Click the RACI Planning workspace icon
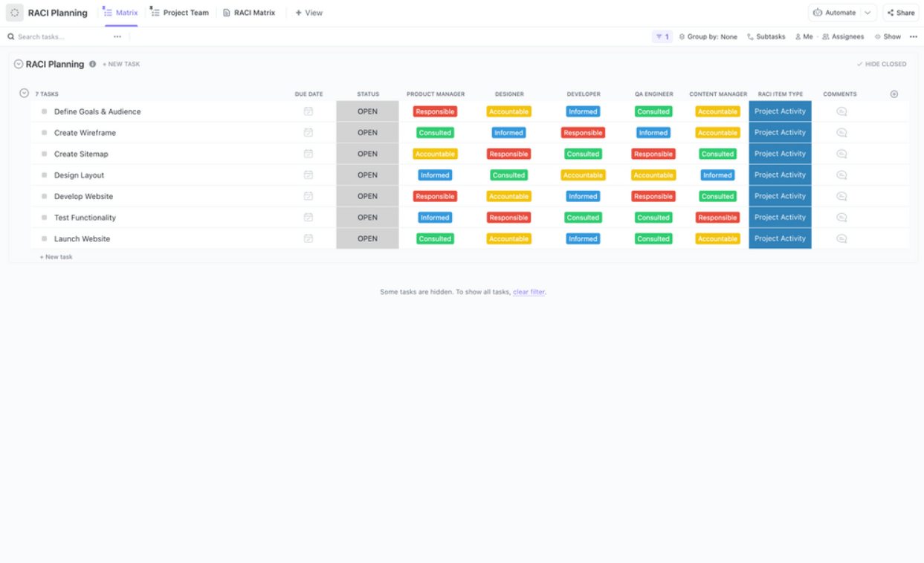 (15, 13)
